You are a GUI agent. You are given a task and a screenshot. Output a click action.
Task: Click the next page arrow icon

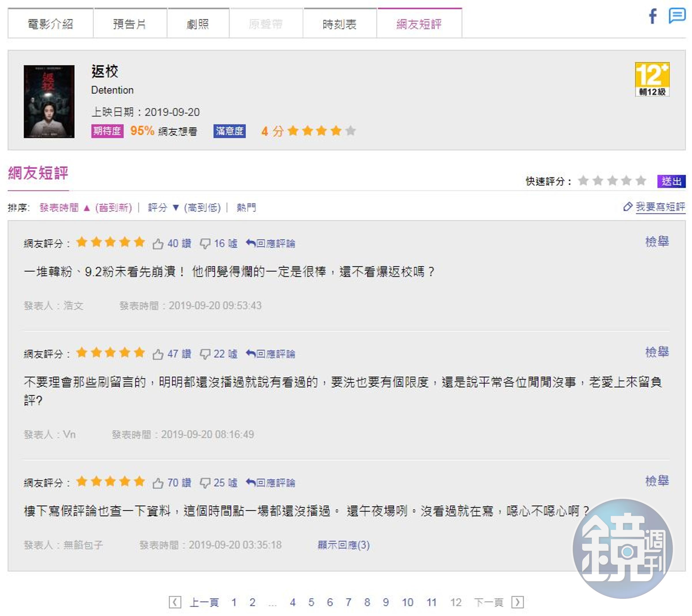pos(517,602)
